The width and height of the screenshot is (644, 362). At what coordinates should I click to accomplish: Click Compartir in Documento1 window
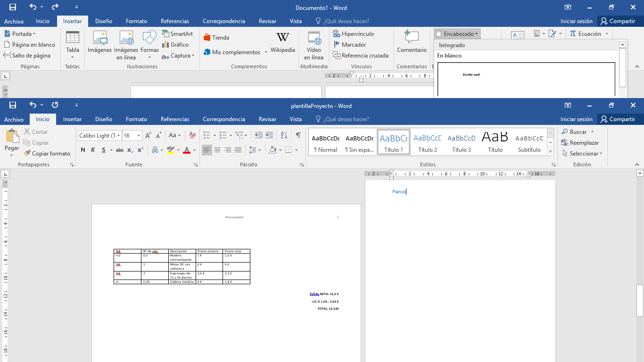pos(618,21)
